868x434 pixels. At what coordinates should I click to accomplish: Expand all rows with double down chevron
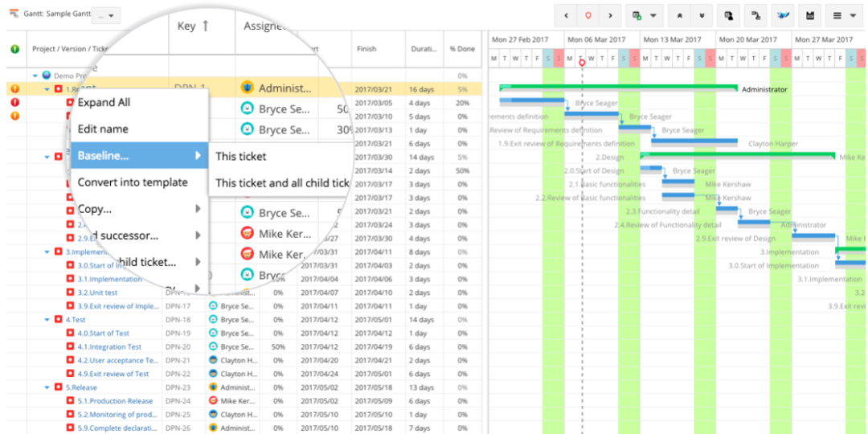[x=702, y=15]
